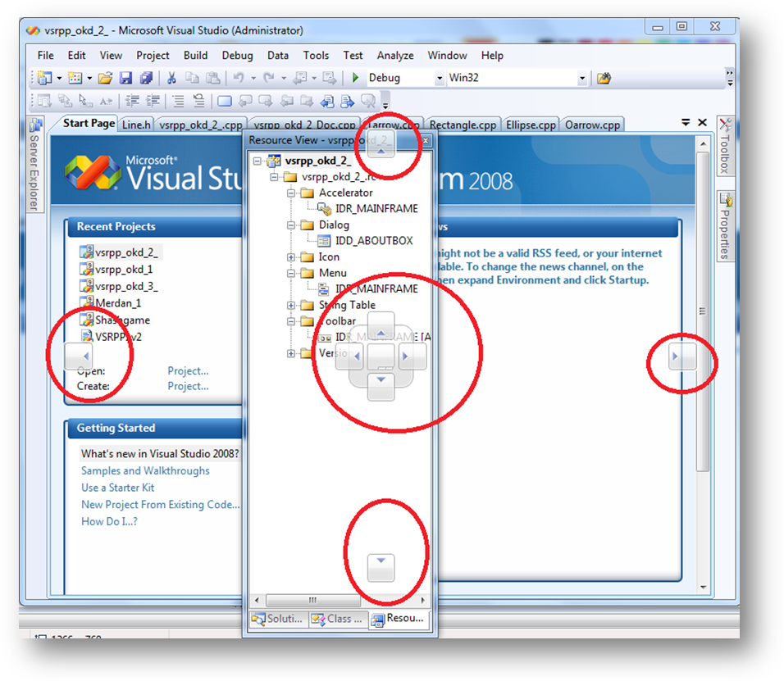
Task: Collapse the vsrpp_okd_2_ root tree node
Action: 258,161
